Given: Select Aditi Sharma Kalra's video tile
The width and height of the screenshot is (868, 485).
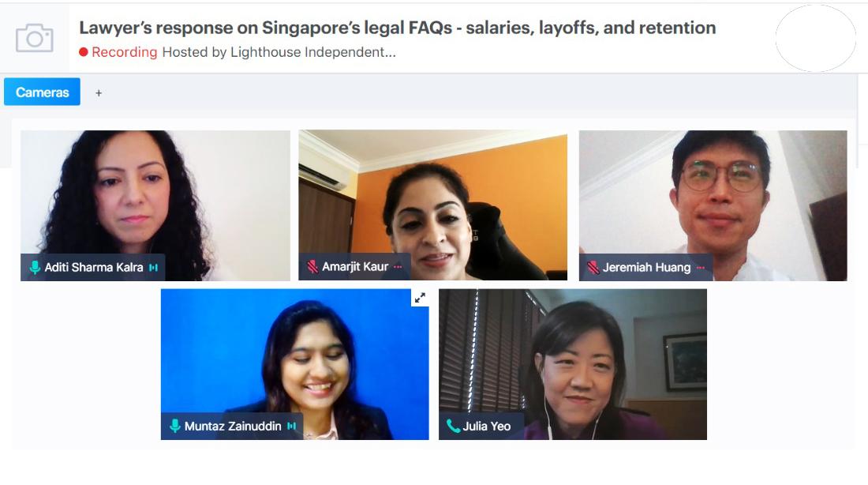Looking at the screenshot, I should tap(155, 205).
